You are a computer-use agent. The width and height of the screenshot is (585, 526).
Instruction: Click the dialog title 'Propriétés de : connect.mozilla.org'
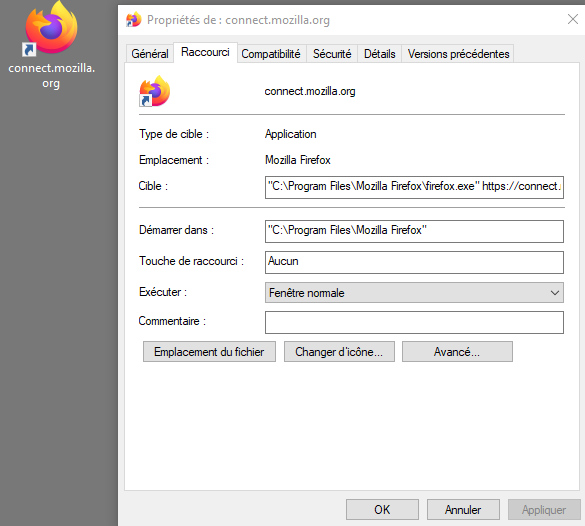point(238,20)
